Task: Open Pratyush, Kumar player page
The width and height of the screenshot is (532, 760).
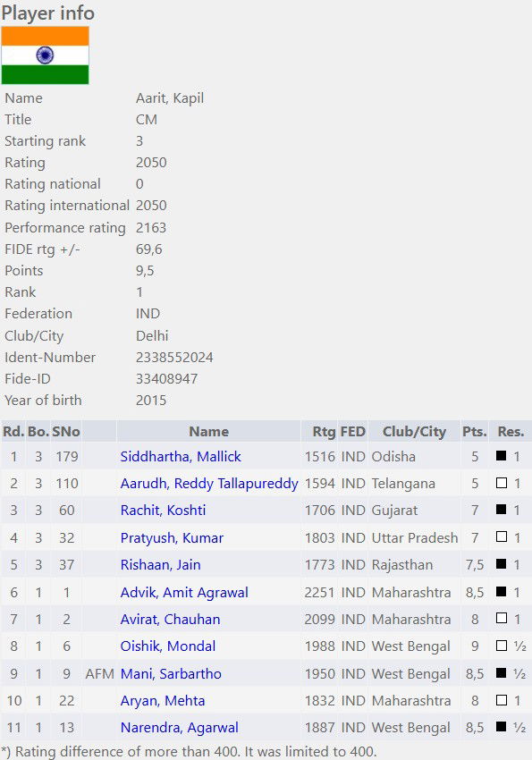Action: 172,538
